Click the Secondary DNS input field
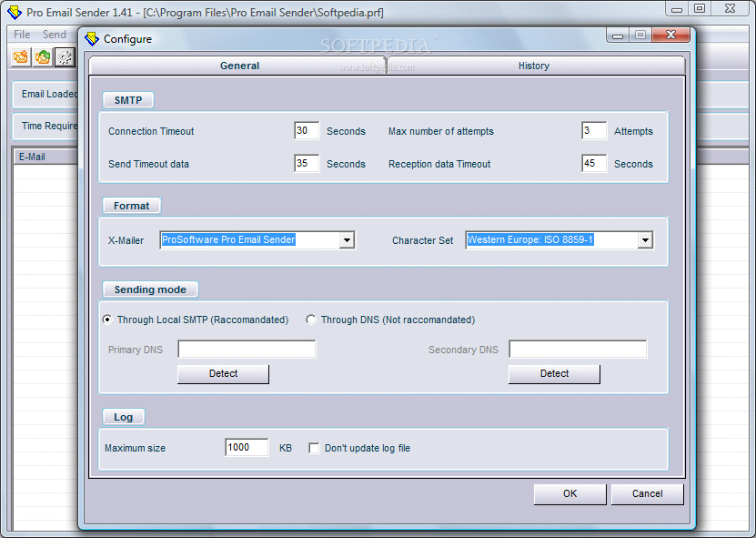 pos(578,350)
